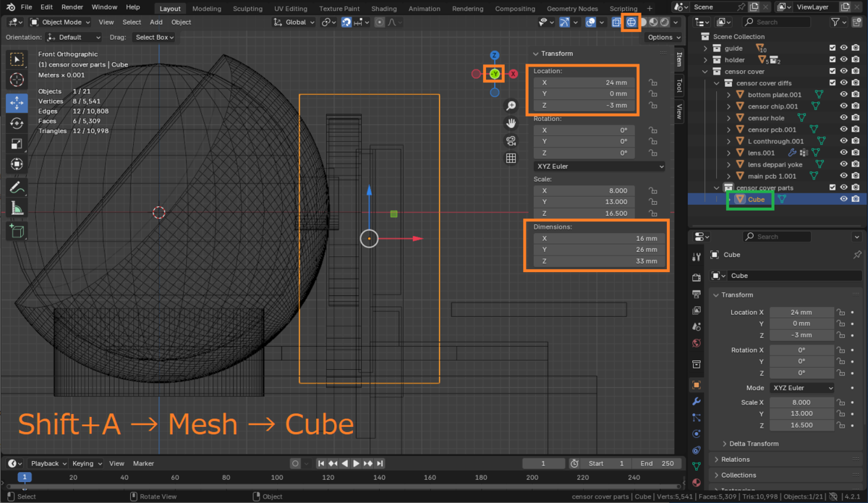Open the Modifiers wrench tab in Properties
This screenshot has width=868, height=503.
click(697, 401)
